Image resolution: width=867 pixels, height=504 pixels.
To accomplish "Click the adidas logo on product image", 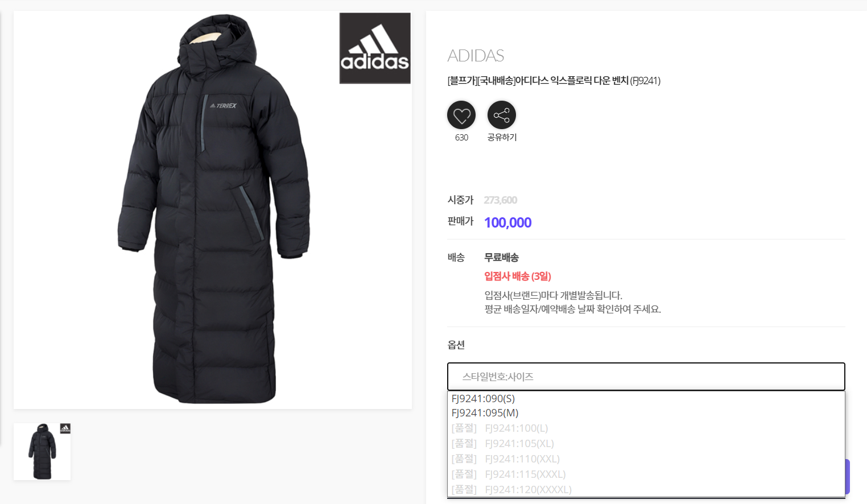I will (x=375, y=48).
